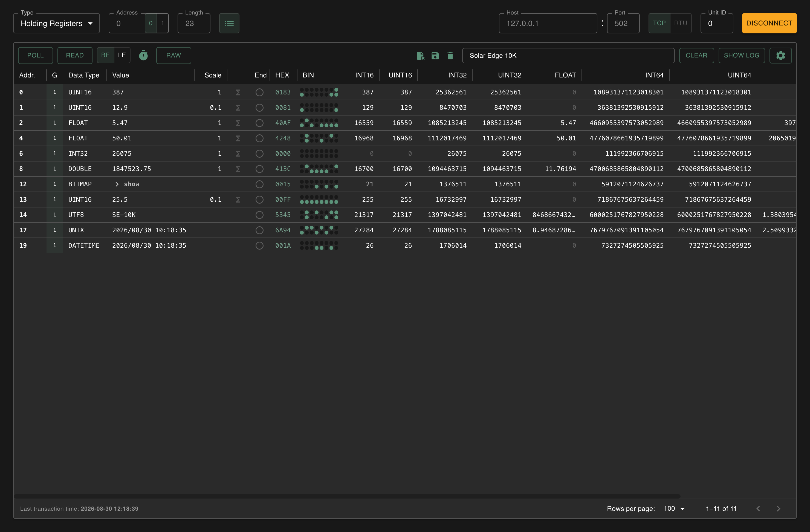The height and width of the screenshot is (532, 810).
Task: Click the HEX value 40AF
Action: (x=283, y=123)
